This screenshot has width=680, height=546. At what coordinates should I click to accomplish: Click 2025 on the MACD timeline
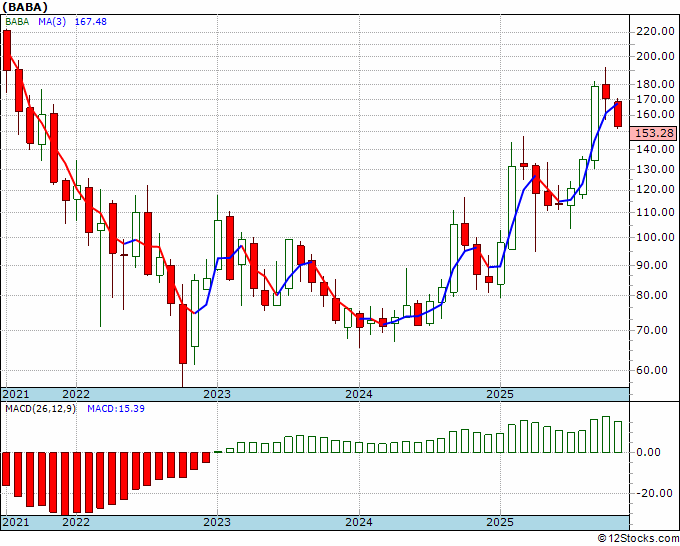point(500,522)
